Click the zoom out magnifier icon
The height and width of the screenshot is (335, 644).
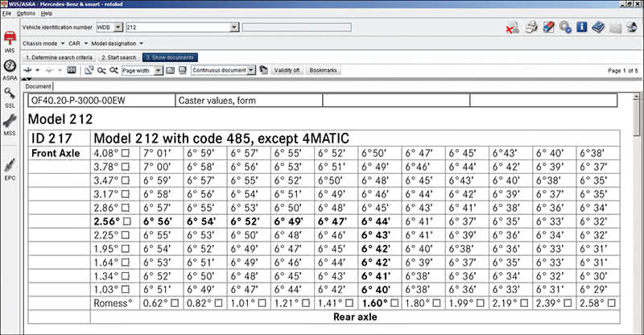click(101, 71)
